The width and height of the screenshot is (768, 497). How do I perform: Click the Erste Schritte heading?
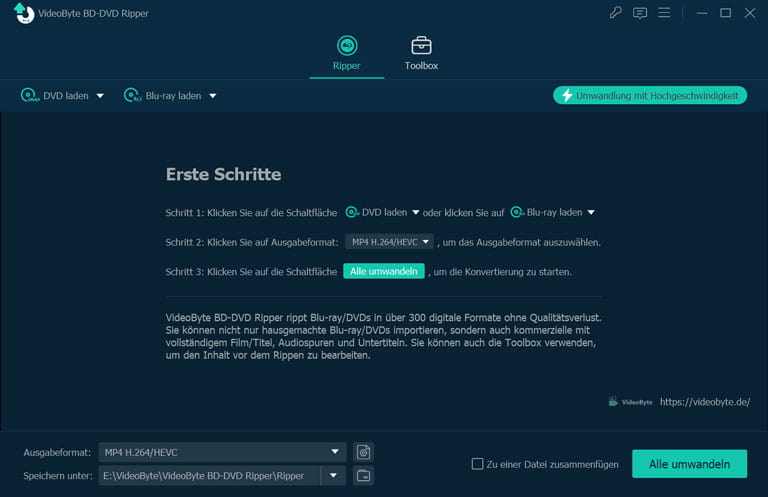point(223,174)
